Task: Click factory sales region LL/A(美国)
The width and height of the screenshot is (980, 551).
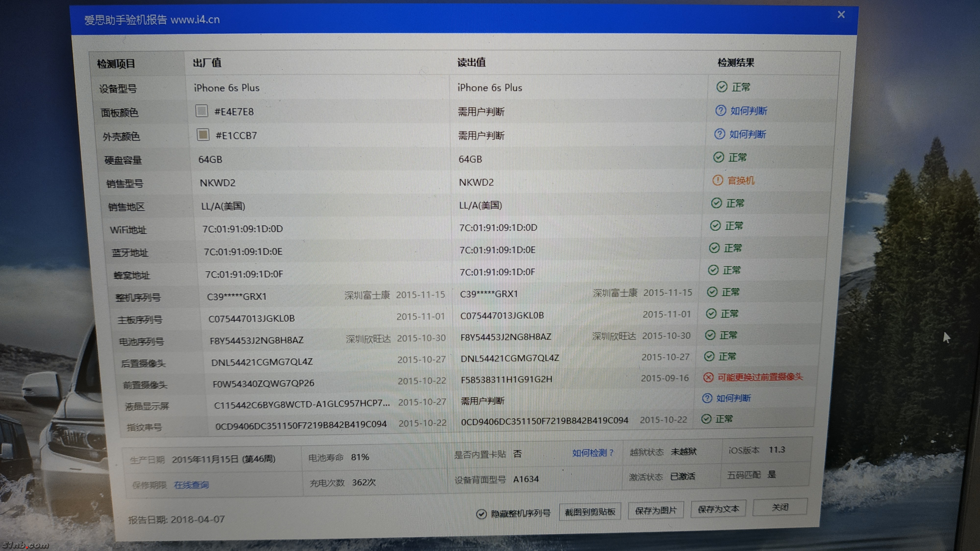Action: (223, 206)
